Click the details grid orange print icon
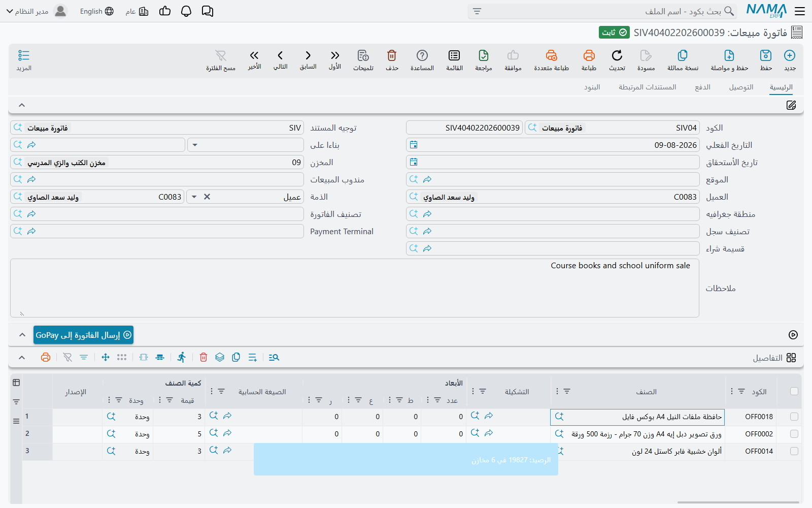The height and width of the screenshot is (508, 812). click(x=46, y=357)
